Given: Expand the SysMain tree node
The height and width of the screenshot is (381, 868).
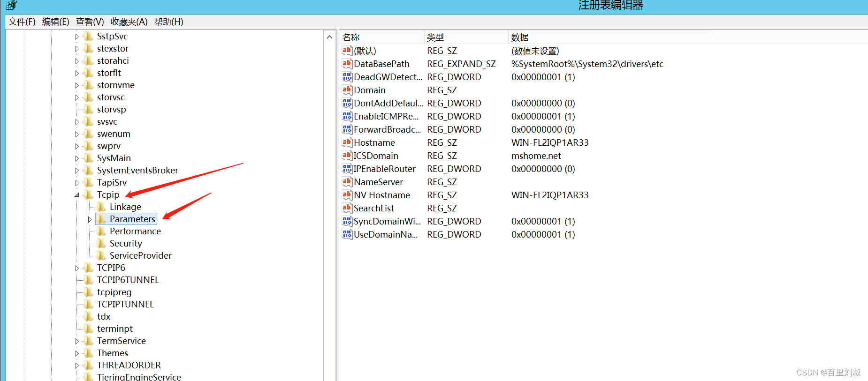Looking at the screenshot, I should click(x=77, y=158).
